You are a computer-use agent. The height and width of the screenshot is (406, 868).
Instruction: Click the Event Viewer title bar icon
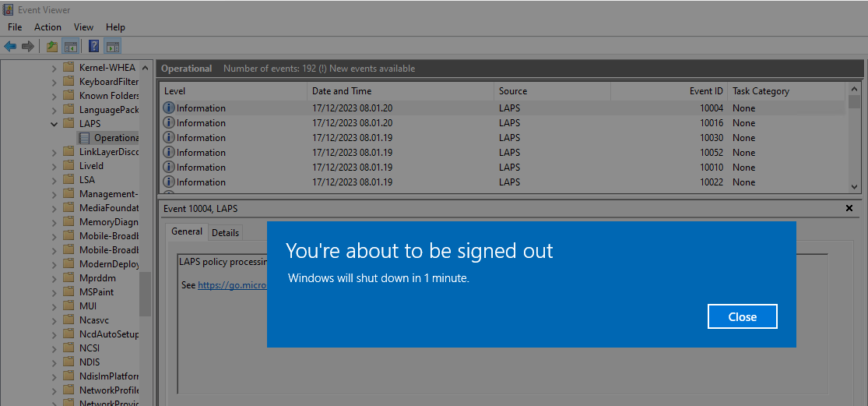9,9
